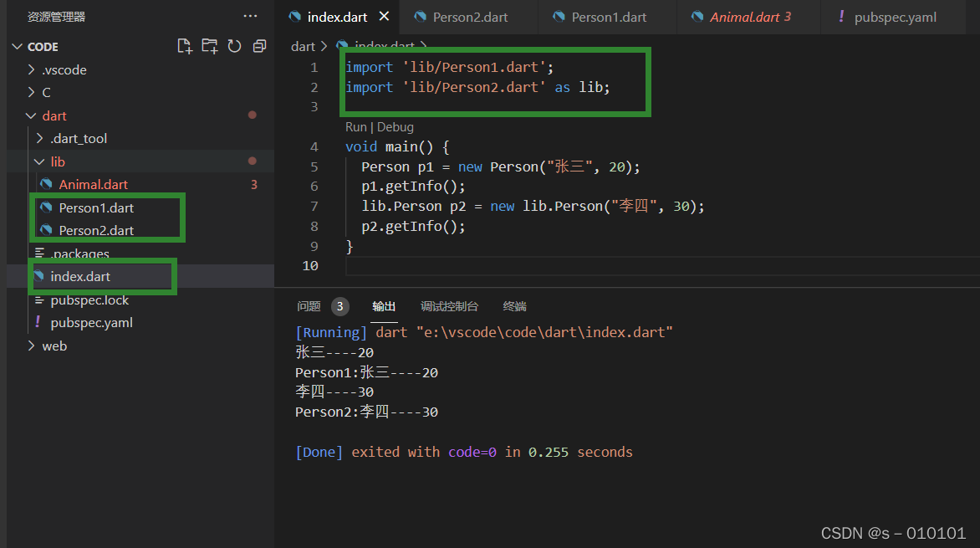Open Animal.dart in the file tree
This screenshot has width=980, height=548.
[x=93, y=185]
